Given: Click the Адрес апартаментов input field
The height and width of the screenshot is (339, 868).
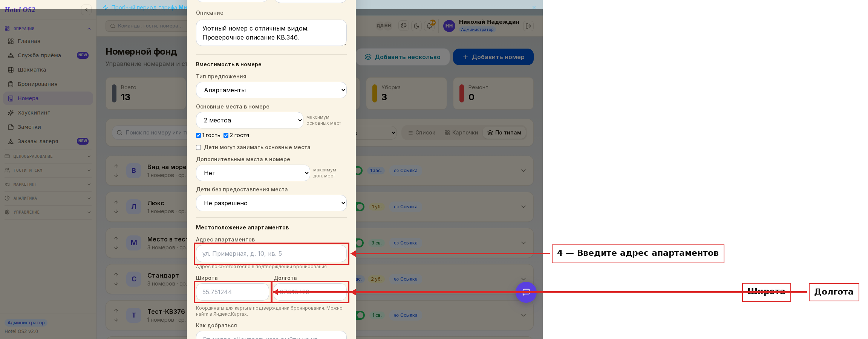Looking at the screenshot, I should click(271, 253).
